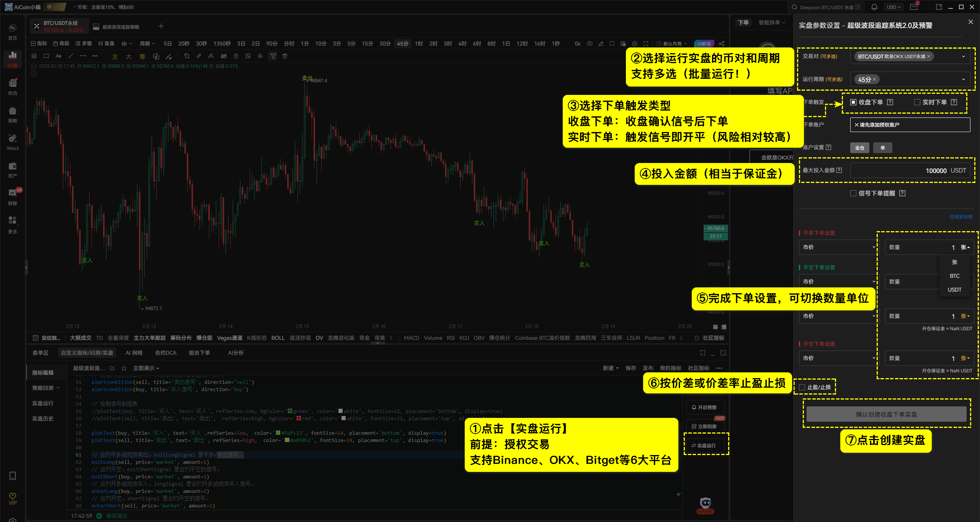The height and width of the screenshot is (522, 980).
Task: Select the 单 toggle in account settings
Action: (883, 148)
